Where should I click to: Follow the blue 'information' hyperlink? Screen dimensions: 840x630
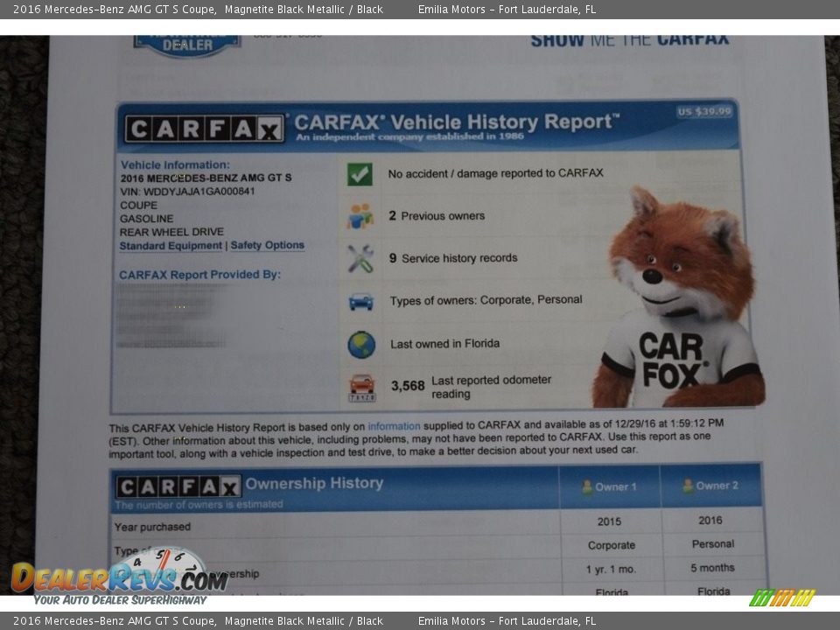pos(394,426)
